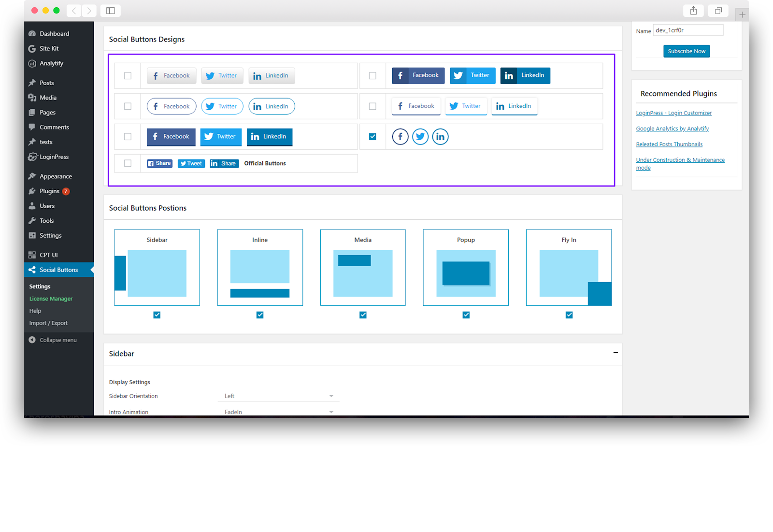773x532 pixels.
Task: Open the Tools wrench icon
Action: 32,221
